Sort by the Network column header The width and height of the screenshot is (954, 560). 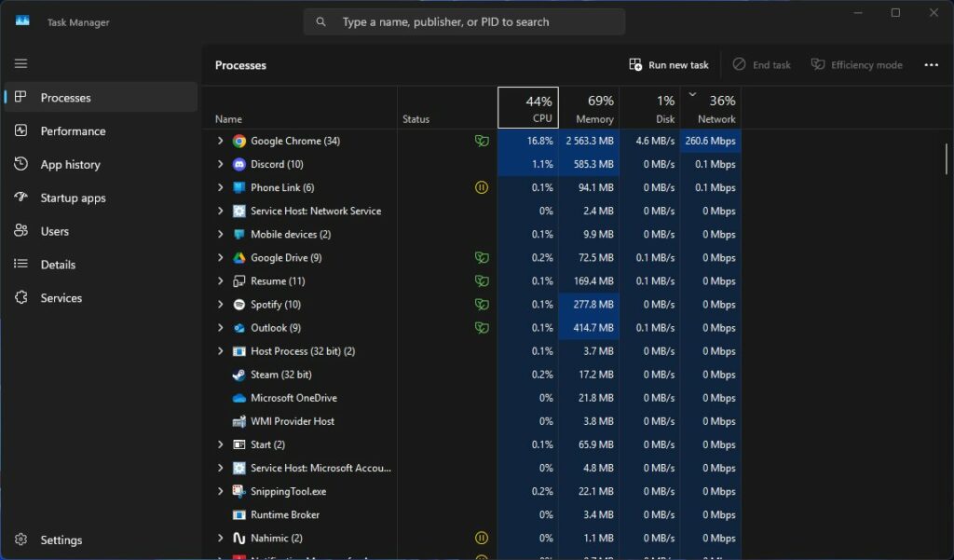pyautogui.click(x=711, y=108)
